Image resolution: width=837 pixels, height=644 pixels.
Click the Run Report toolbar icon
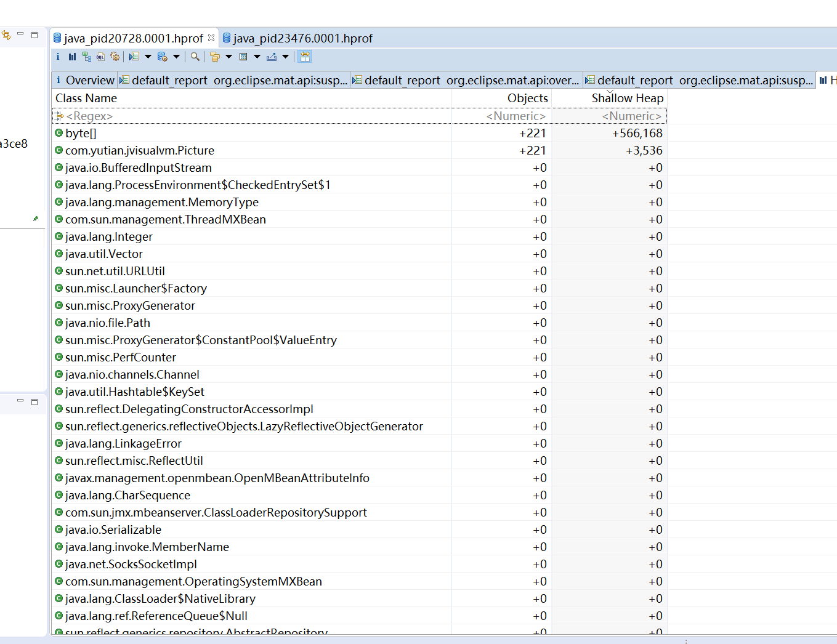pyautogui.click(x=134, y=57)
